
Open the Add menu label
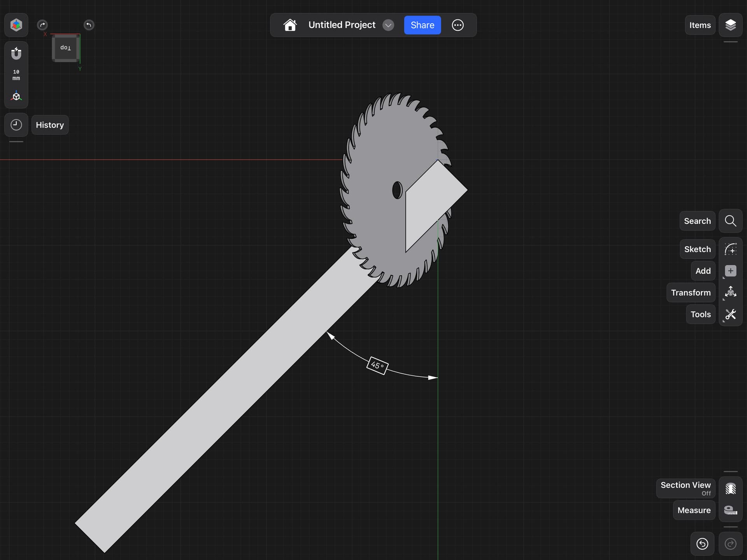point(703,271)
